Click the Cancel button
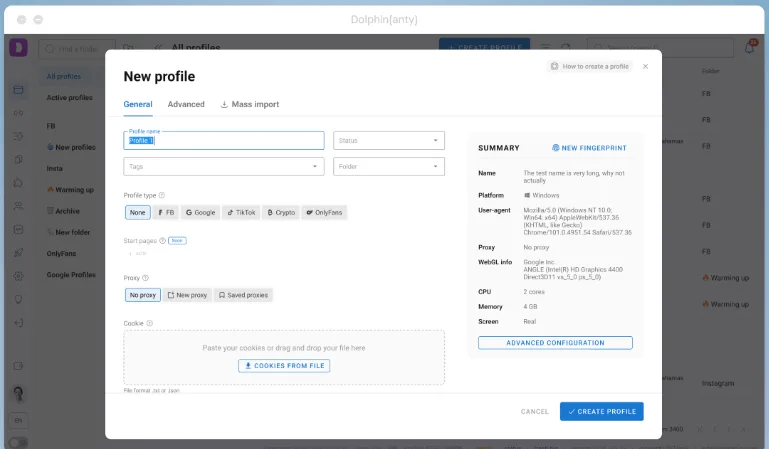Image resolution: width=769 pixels, height=449 pixels. [535, 411]
